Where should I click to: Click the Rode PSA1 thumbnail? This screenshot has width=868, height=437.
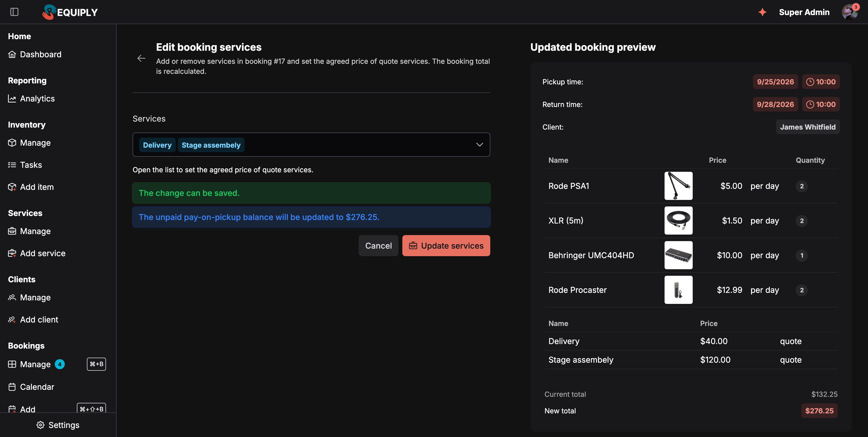coord(678,186)
